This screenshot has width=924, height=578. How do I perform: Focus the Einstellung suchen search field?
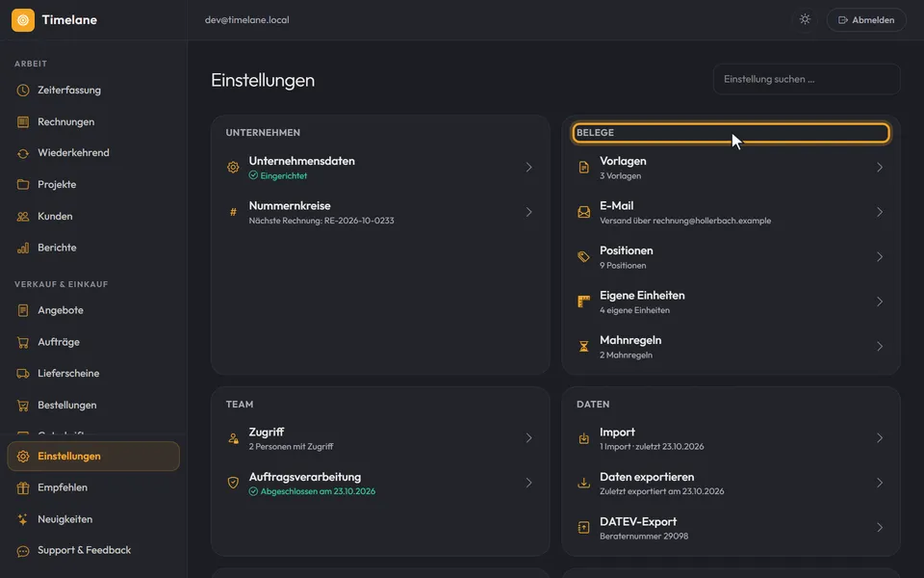807,79
